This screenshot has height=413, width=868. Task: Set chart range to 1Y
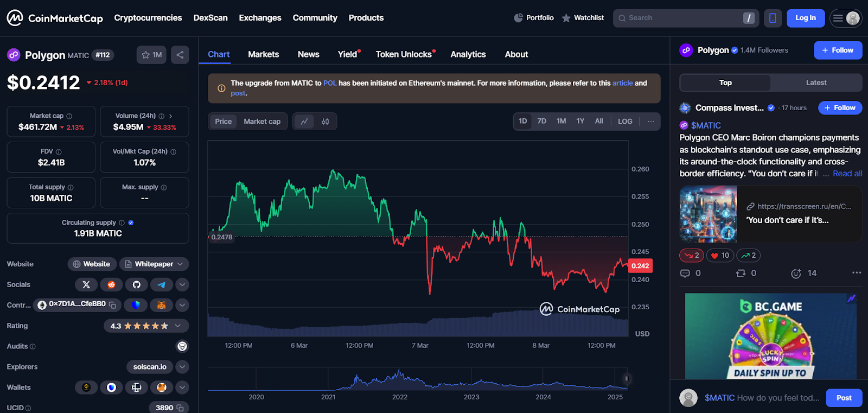(580, 121)
